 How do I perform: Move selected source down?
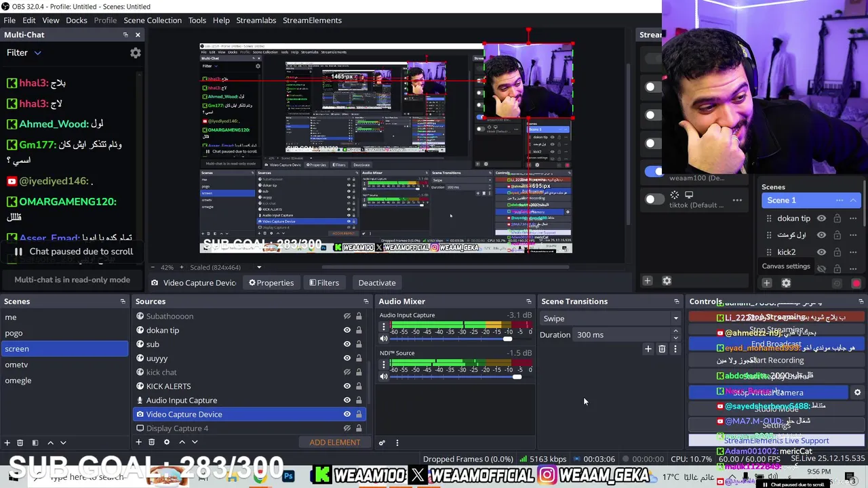(195, 443)
